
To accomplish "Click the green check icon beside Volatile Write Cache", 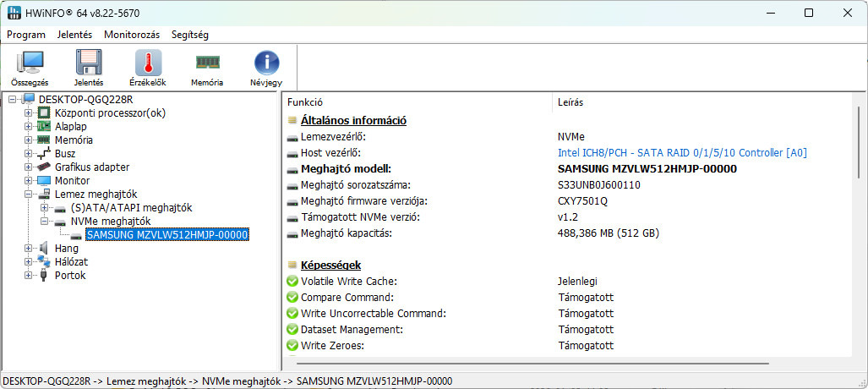I will (292, 281).
